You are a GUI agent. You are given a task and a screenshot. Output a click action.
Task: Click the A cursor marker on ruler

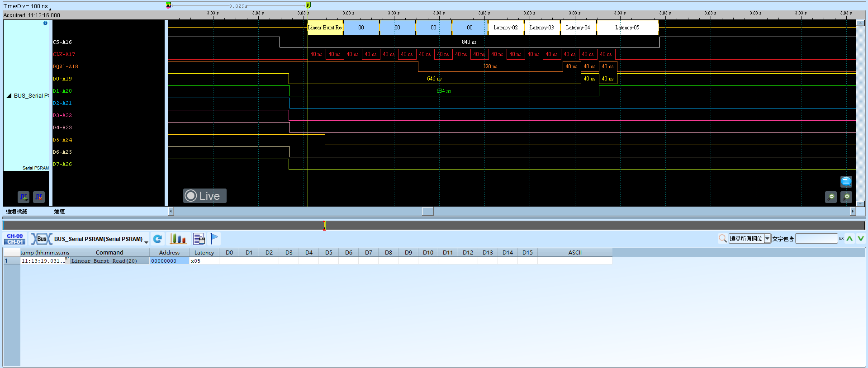pyautogui.click(x=168, y=5)
